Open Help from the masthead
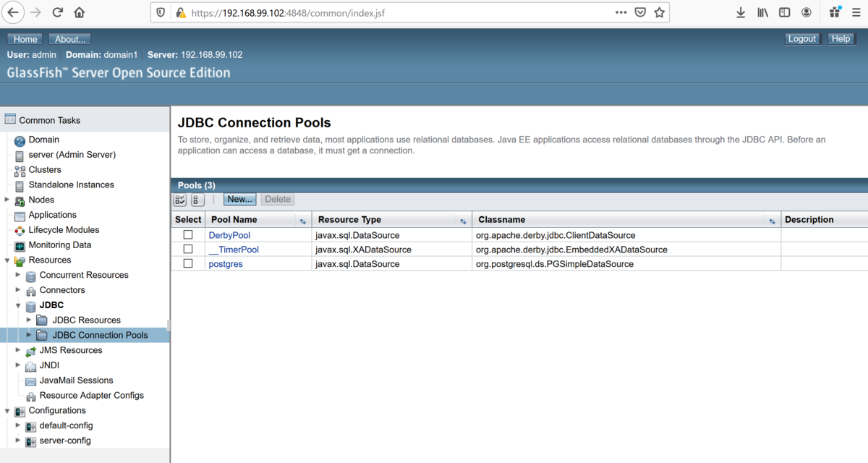This screenshot has width=868, height=463. 841,39
